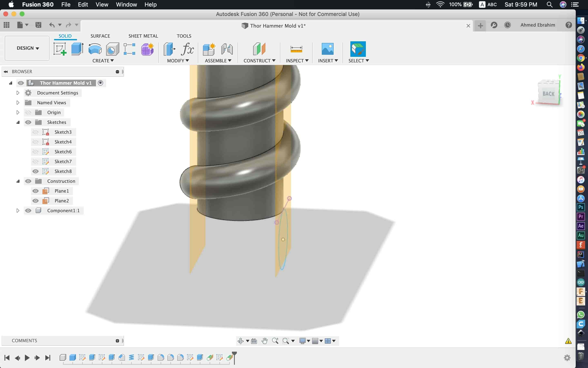Open Change Parameters fx tool
Screen dimensions: 588x368
tap(187, 49)
